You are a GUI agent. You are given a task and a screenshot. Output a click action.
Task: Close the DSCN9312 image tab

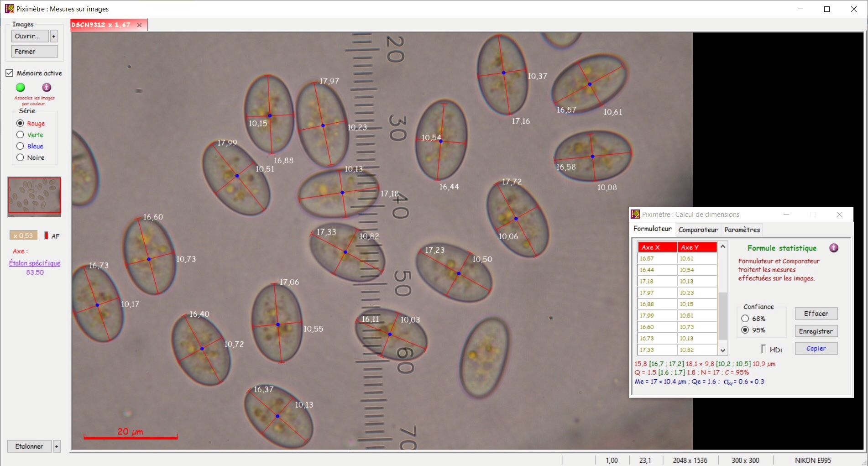point(140,25)
